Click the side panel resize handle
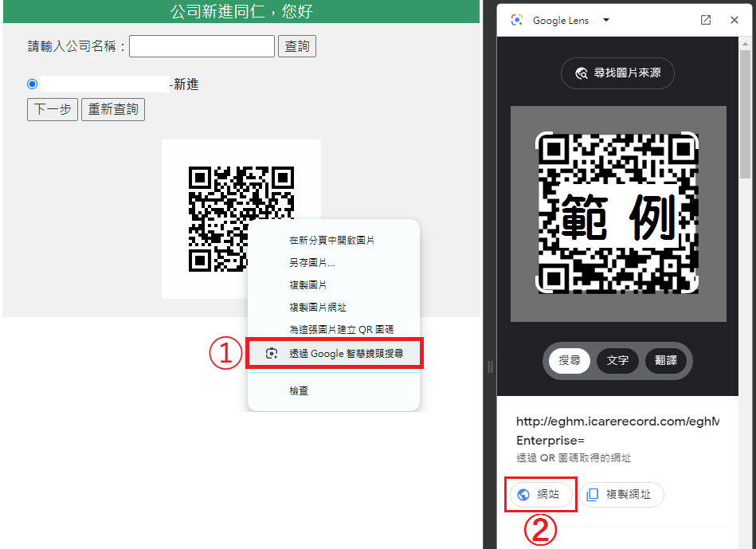Image resolution: width=756 pixels, height=549 pixels. coord(491,367)
